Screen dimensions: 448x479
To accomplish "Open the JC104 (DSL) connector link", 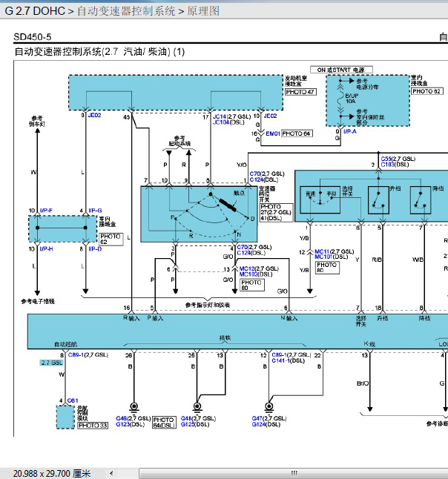I will coord(220,122).
